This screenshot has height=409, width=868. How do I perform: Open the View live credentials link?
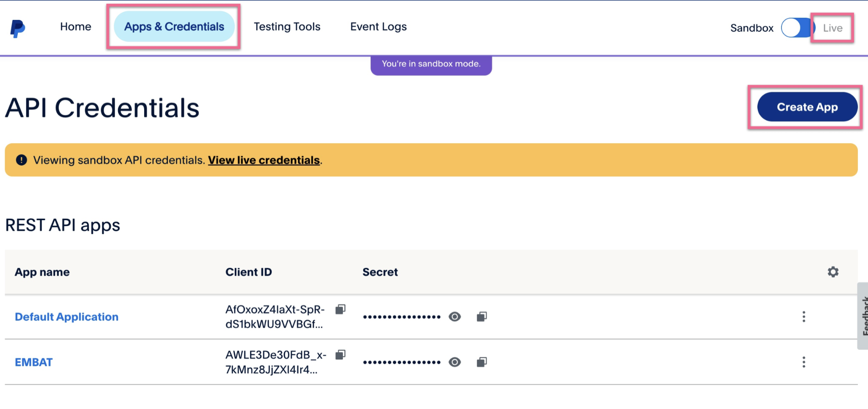tap(264, 160)
